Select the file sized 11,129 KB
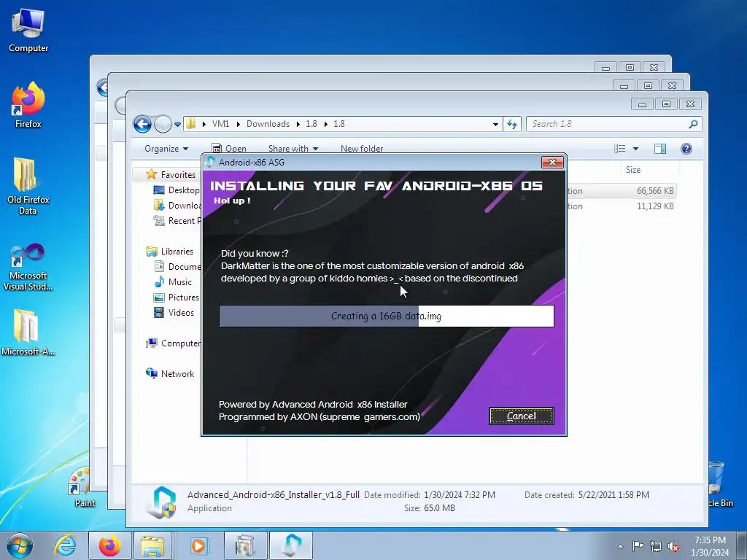This screenshot has width=747, height=560. coord(655,206)
